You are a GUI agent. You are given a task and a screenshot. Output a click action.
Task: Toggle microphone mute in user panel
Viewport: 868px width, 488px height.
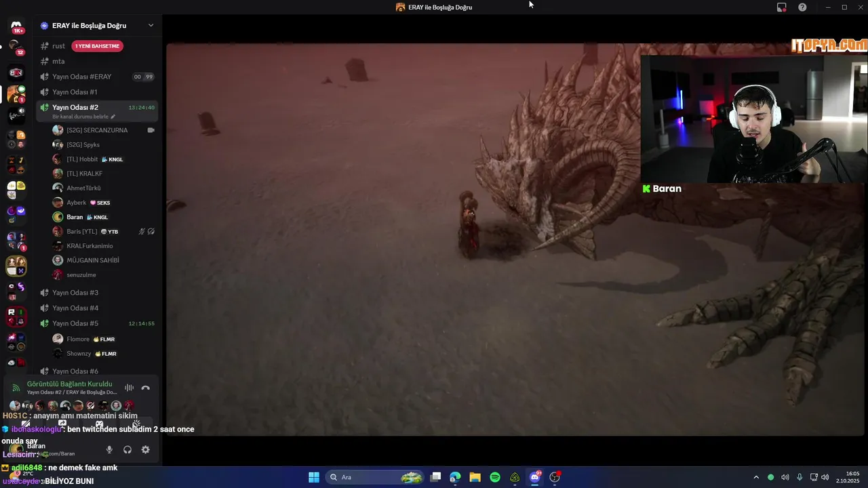109,449
